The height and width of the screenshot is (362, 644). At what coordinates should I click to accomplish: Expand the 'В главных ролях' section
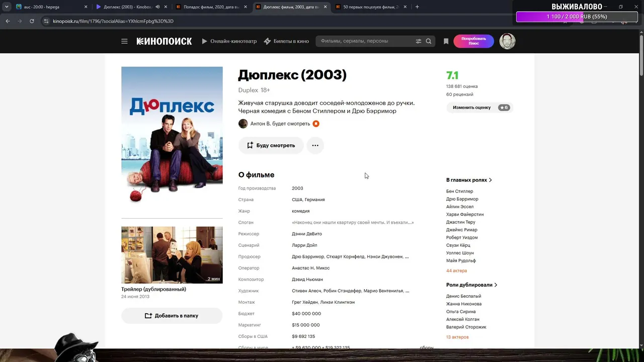click(469, 180)
